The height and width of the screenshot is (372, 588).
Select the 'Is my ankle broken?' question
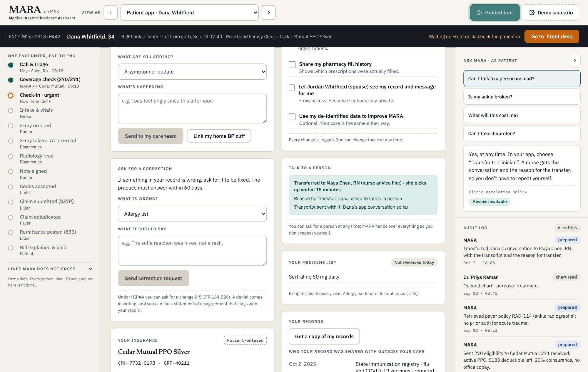tap(522, 97)
